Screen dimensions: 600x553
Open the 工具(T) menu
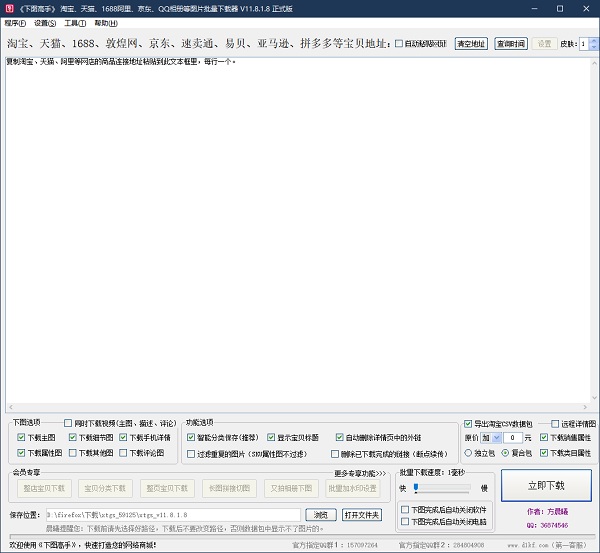pos(75,23)
